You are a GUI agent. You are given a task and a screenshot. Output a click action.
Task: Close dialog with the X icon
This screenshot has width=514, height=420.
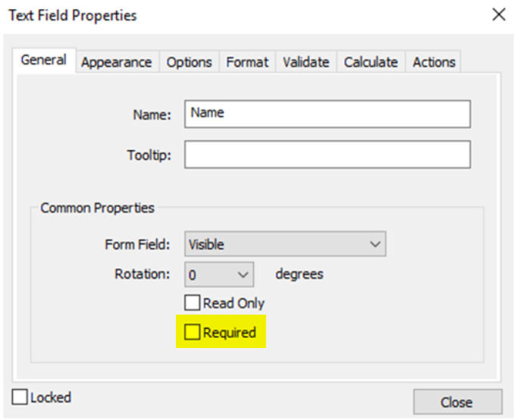pos(498,14)
